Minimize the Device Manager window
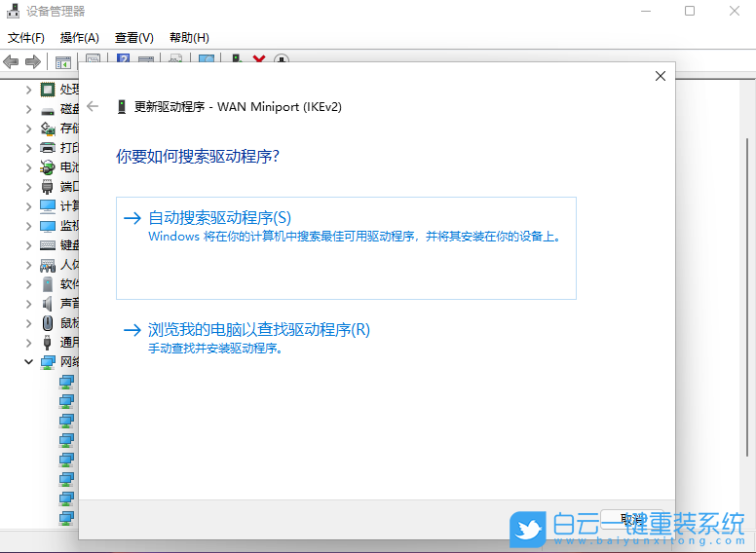Screen dimensions: 756x553 pyautogui.click(x=646, y=11)
